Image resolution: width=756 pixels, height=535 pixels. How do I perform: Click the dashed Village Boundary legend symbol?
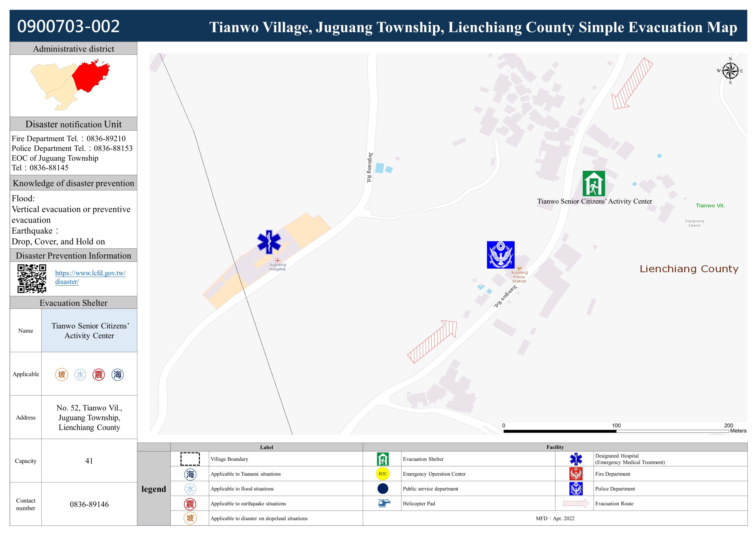[x=190, y=459]
